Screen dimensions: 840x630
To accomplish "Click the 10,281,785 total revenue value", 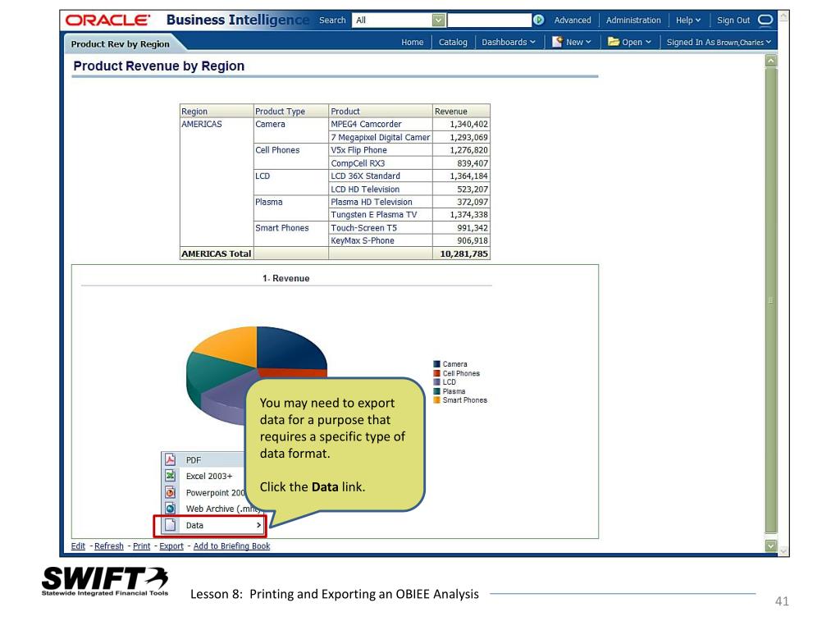I will click(x=464, y=253).
